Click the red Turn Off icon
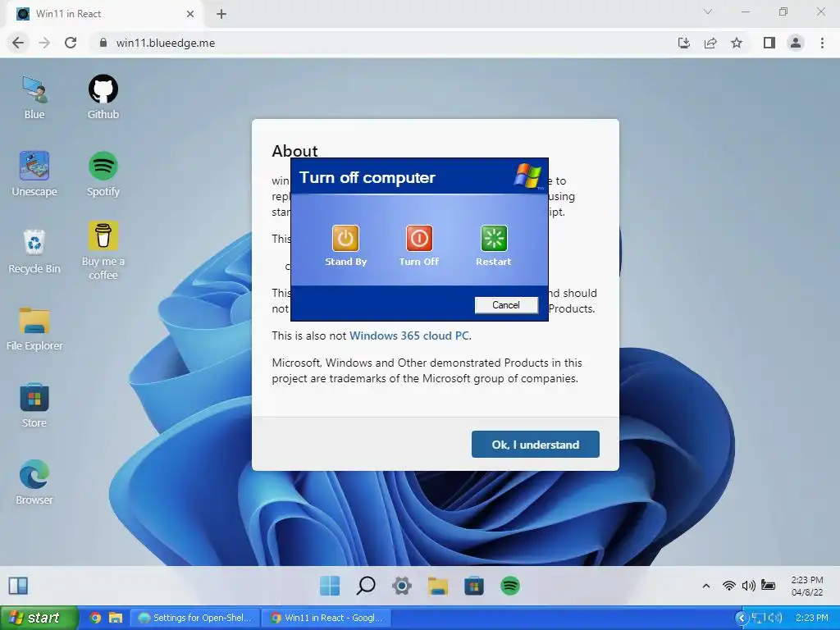This screenshot has height=630, width=840. [419, 239]
